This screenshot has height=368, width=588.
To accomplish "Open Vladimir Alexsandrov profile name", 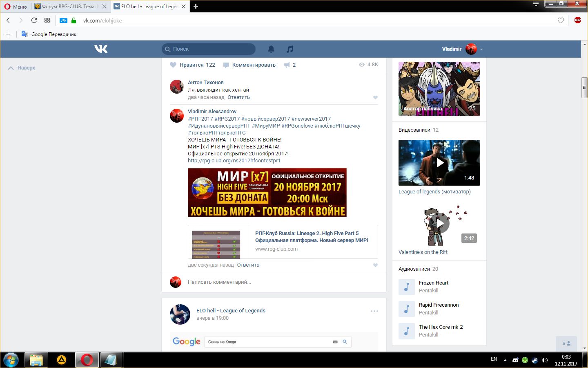I will coord(212,111).
